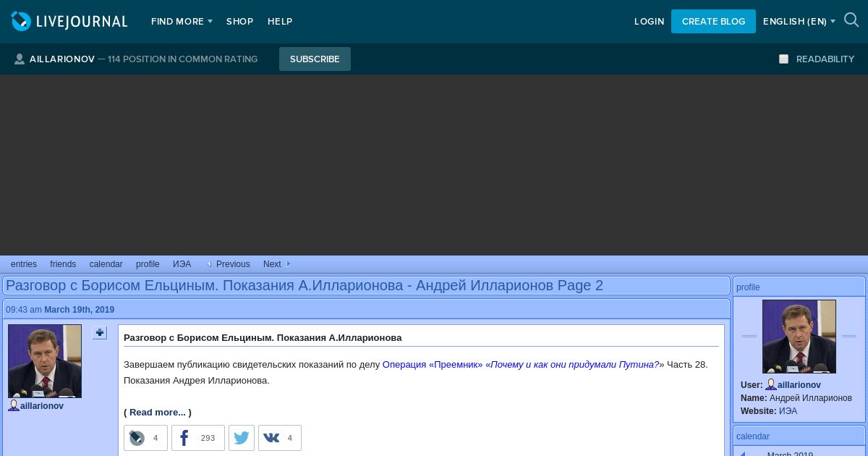
Task: Open the Shop menu item
Action: tap(239, 22)
